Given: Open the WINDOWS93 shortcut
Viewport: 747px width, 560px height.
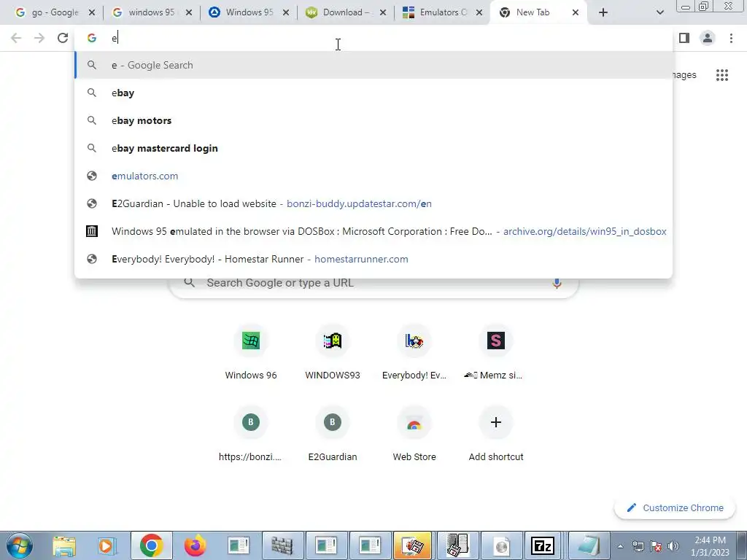Looking at the screenshot, I should coord(333,351).
